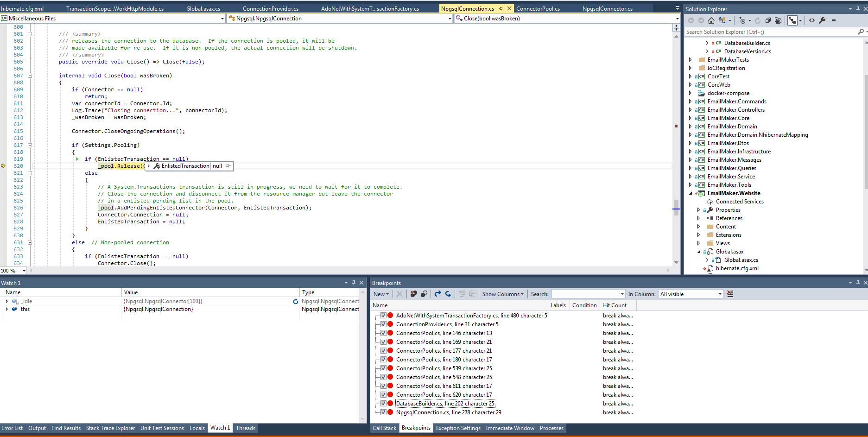
Task: Open Properties wrench icon in Solution Explorer
Action: 822,20
